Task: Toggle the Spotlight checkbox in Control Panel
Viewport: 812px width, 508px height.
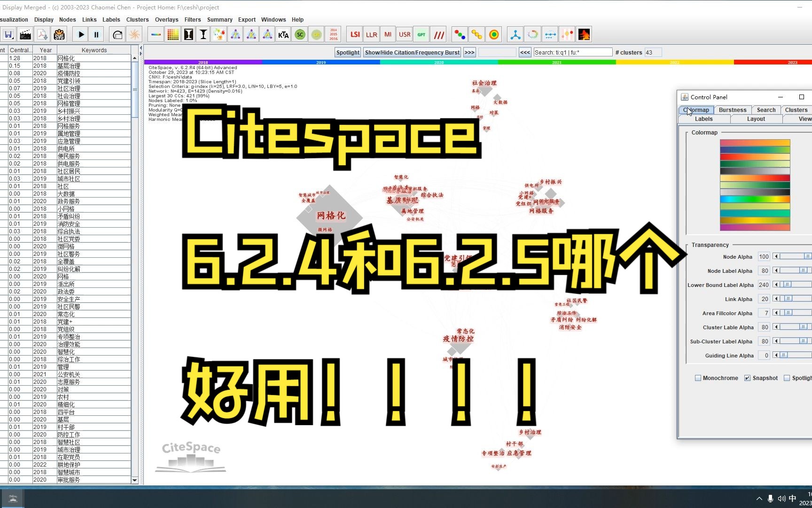Action: click(787, 378)
